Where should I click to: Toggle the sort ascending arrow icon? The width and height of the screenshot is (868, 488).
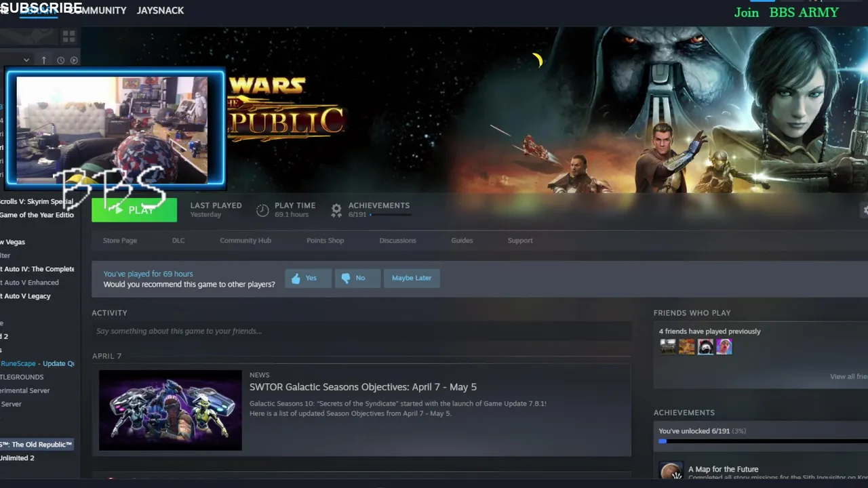point(44,60)
